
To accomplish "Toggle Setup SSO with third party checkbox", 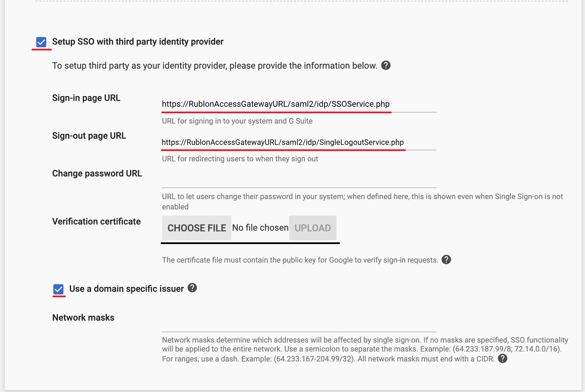I will pos(41,42).
